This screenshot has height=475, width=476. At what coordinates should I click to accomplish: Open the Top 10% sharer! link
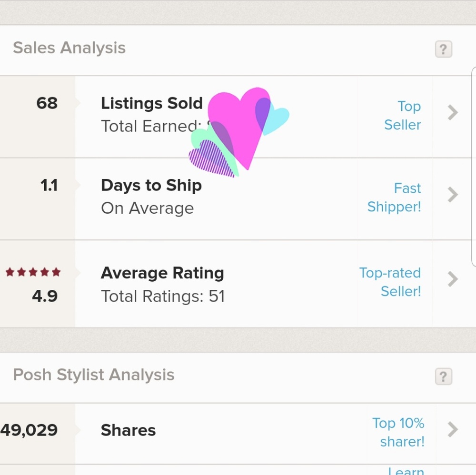coord(398,432)
